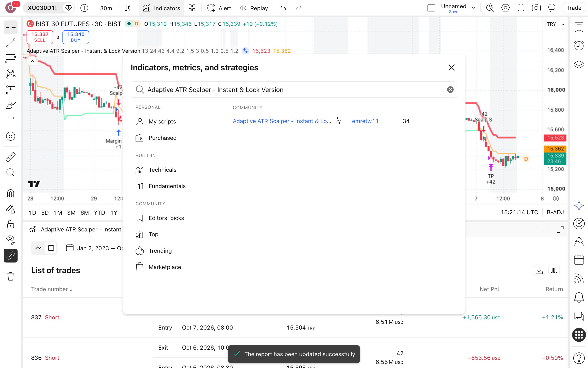Viewport: 588px width, 368px height.
Task: Activate the zoom in tool
Action: point(10,172)
